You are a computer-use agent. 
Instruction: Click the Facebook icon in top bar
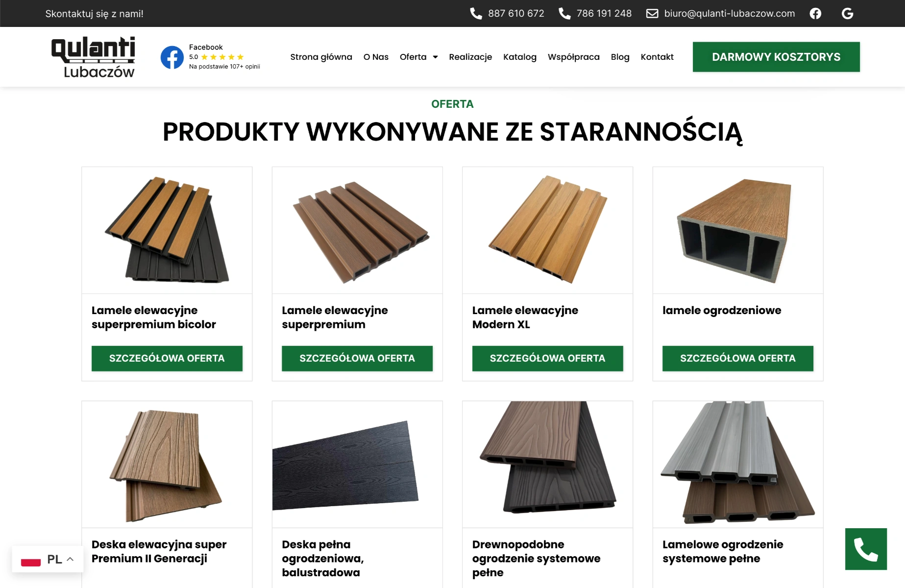(x=815, y=14)
